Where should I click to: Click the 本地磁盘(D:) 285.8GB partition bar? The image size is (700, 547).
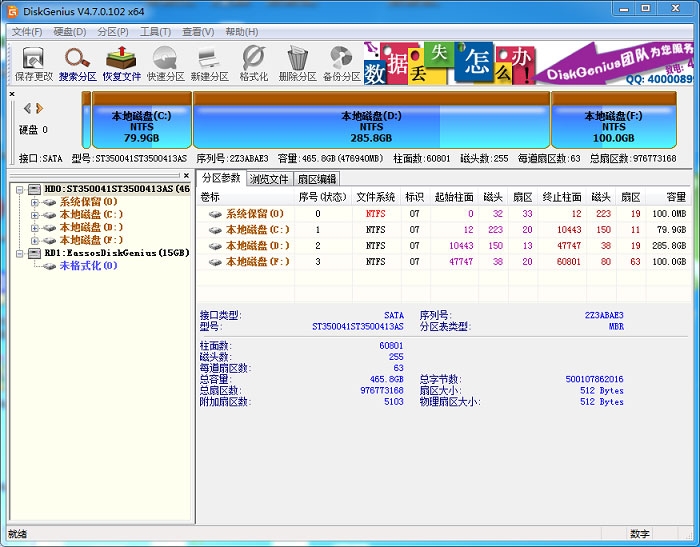click(371, 126)
